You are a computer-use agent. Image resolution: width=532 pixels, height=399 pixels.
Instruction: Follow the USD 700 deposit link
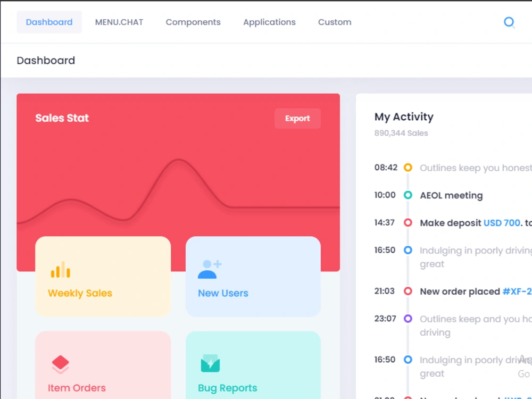coord(502,223)
